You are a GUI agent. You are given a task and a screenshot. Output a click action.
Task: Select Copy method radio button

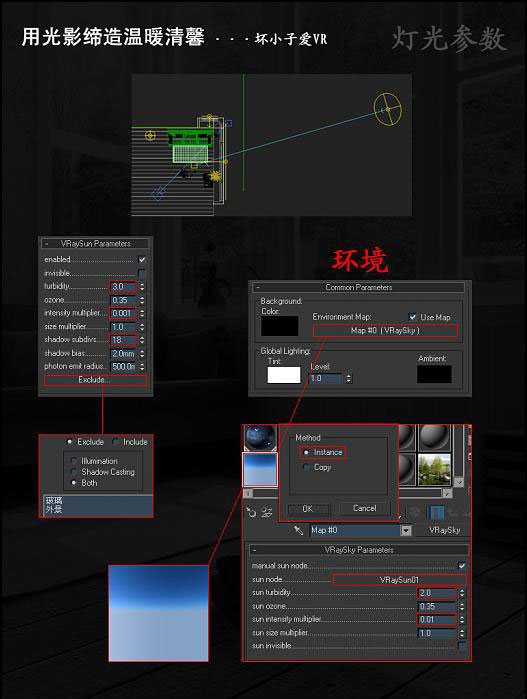(x=306, y=467)
